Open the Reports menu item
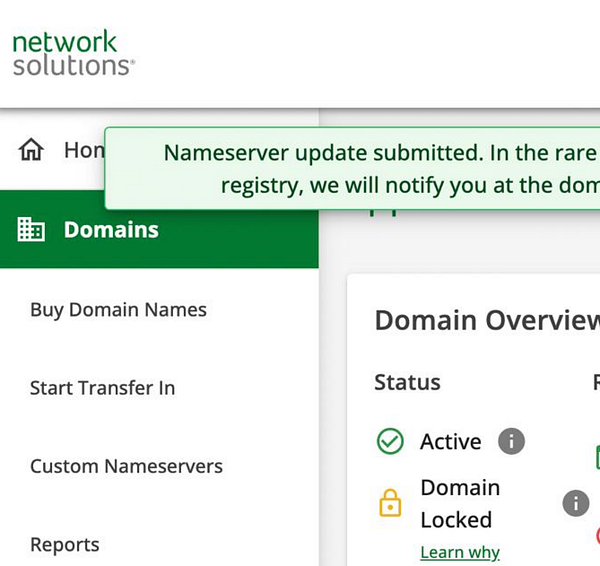Screen dimensions: 600x566 65,545
